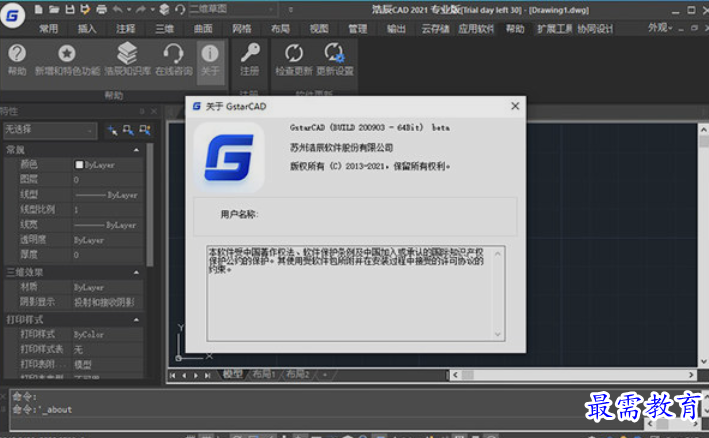Click the layers stack icon in quick access toolbar
The height and width of the screenshot is (438, 709).
pyautogui.click(x=165, y=9)
